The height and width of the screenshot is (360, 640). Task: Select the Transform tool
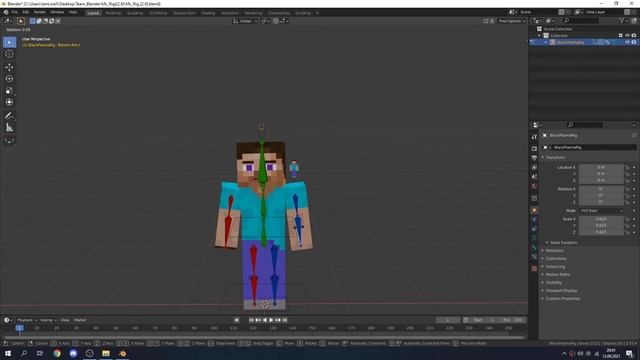[x=9, y=102]
